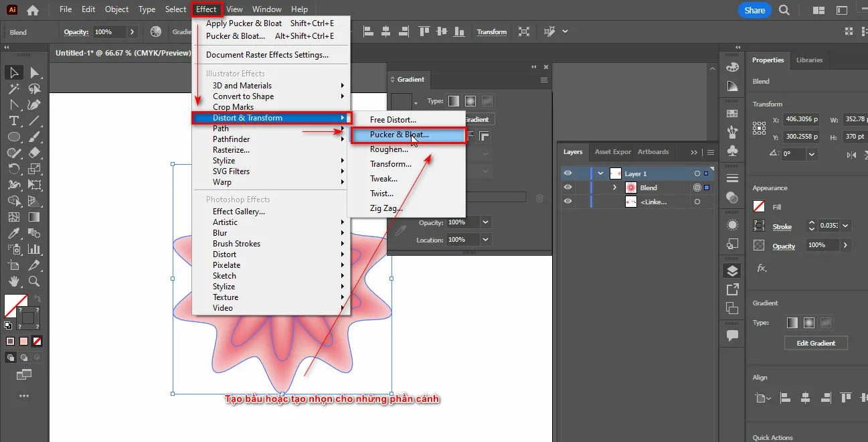Select the Magic Wand tool
The width and height of the screenshot is (868, 442).
click(x=13, y=88)
